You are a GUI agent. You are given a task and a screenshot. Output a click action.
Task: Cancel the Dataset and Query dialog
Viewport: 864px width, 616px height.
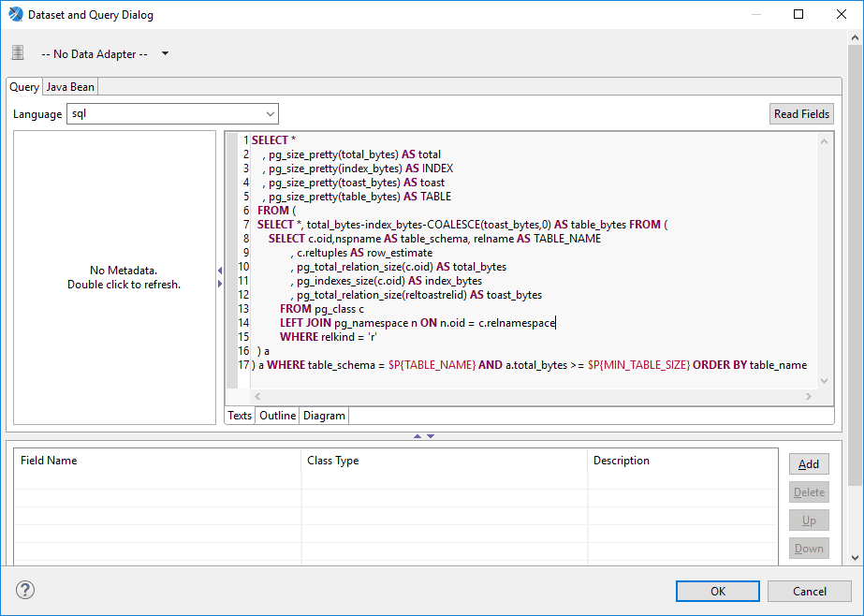[x=809, y=592]
